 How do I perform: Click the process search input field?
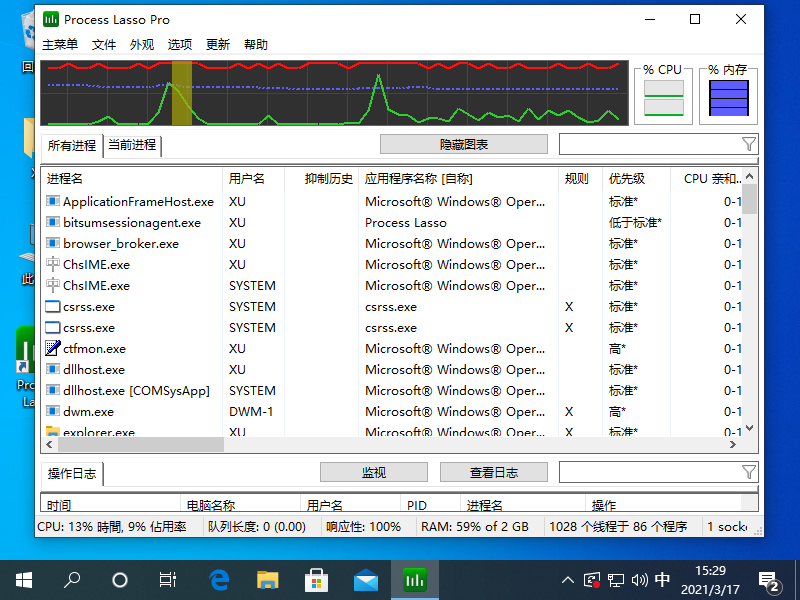click(648, 144)
